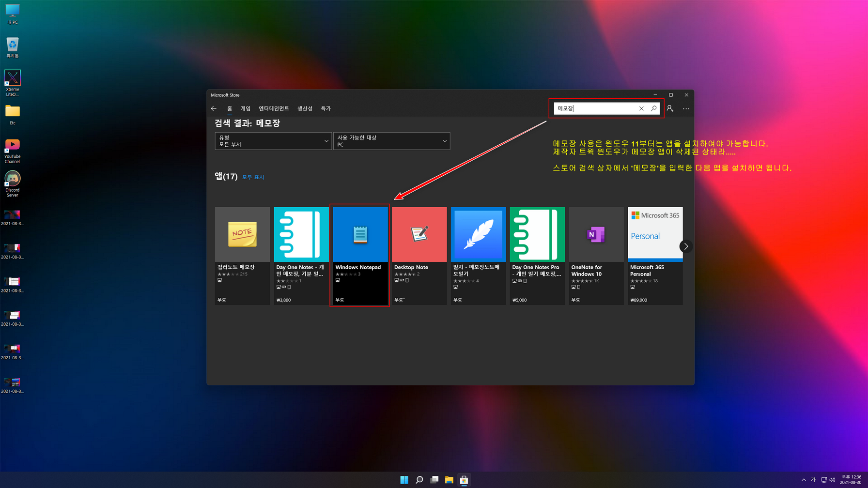Click the Microsoft 365 Personal title text
The height and width of the screenshot is (488, 868).
click(647, 271)
